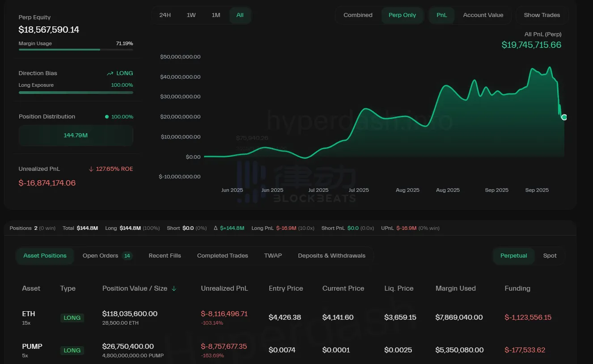Click the down arrow beside 127.65% ROE
The height and width of the screenshot is (364, 593).
click(x=91, y=169)
